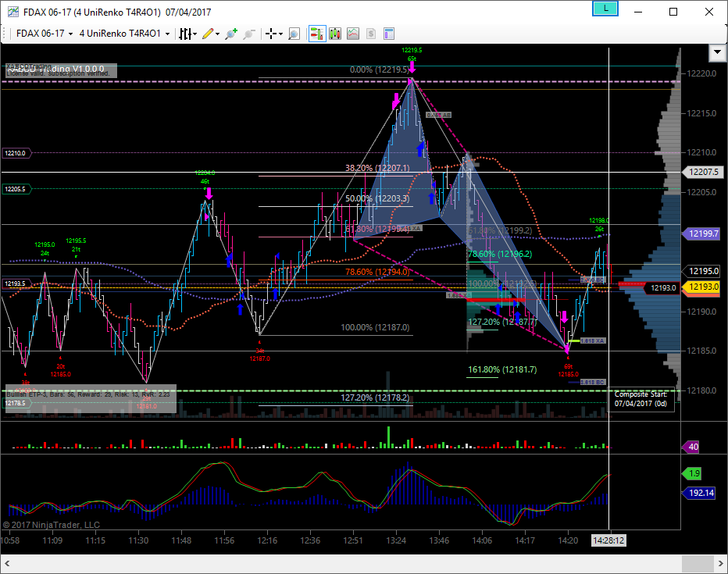
Task: Click the 12195.0 black price marker
Action: point(703,271)
